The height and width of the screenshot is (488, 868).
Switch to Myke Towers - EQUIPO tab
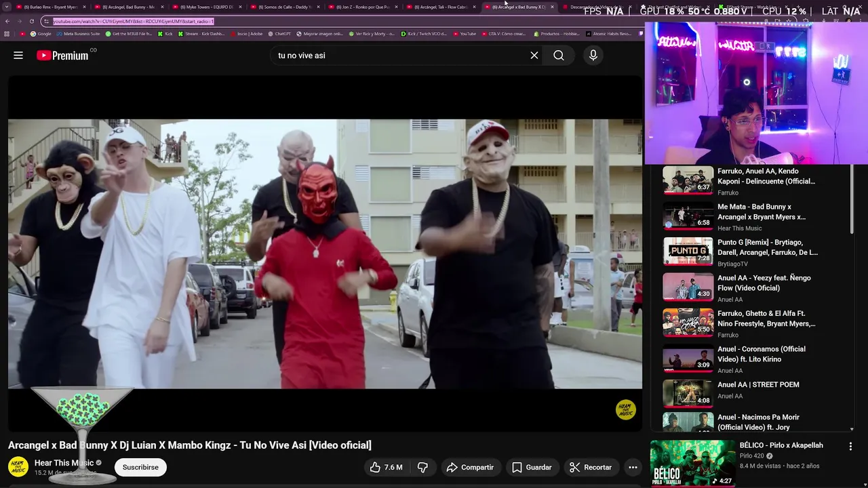click(x=205, y=7)
